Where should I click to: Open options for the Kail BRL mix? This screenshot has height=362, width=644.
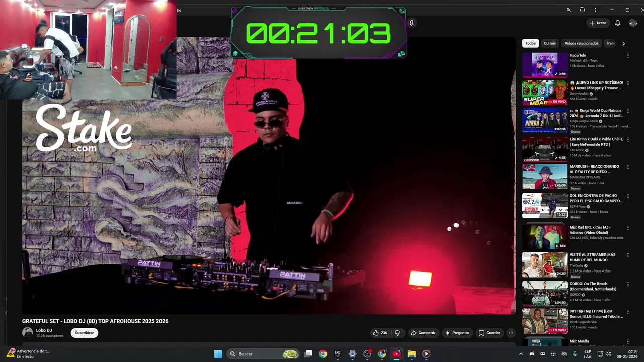(x=627, y=228)
